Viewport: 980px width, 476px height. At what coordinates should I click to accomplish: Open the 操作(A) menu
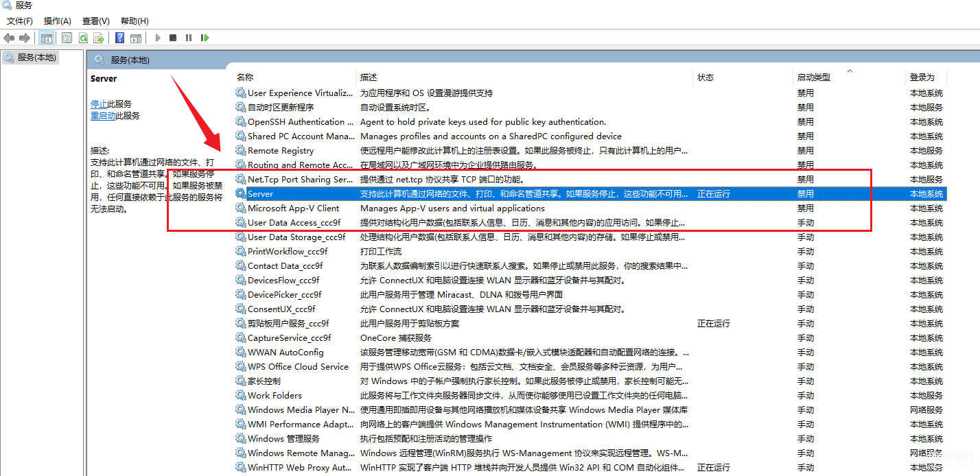[58, 21]
